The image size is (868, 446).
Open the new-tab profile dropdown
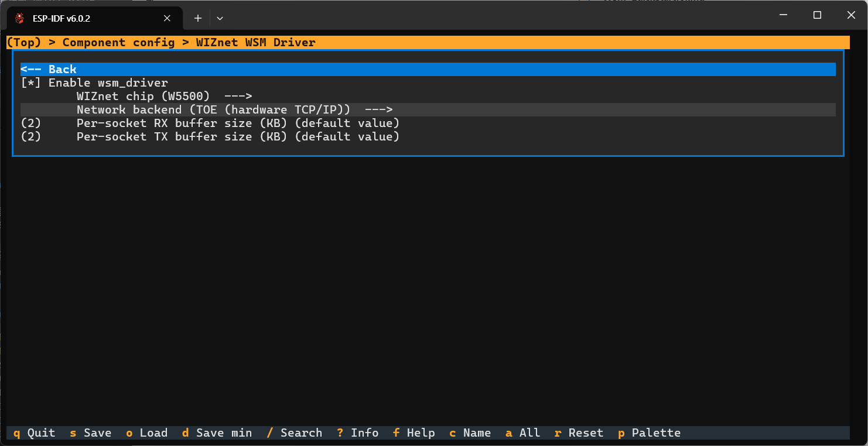pos(220,18)
